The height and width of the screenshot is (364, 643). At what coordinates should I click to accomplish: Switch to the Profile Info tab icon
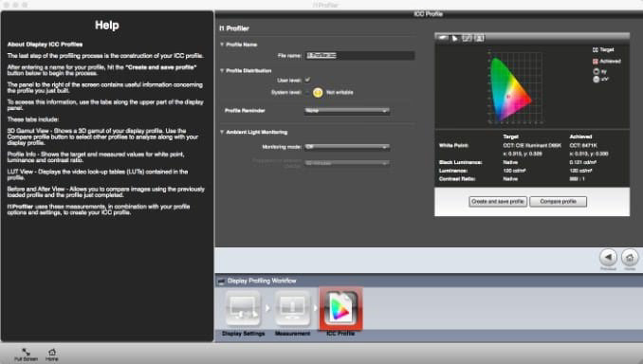[455, 38]
